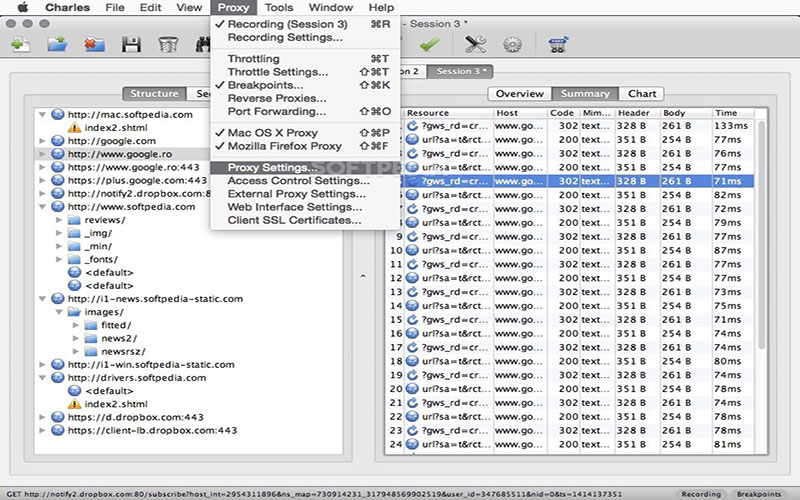This screenshot has width=800, height=500.
Task: Expand the https://d.dropbox.com:443 node
Action: coord(42,417)
